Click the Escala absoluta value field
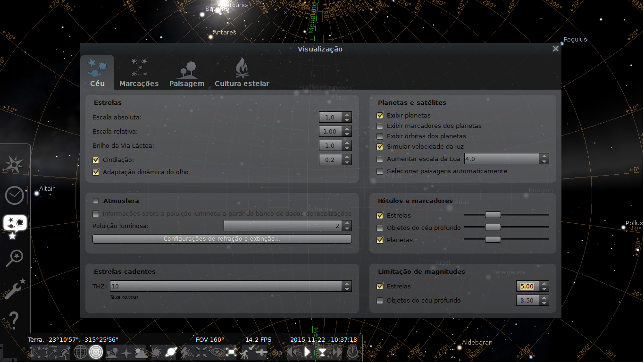 (x=331, y=117)
